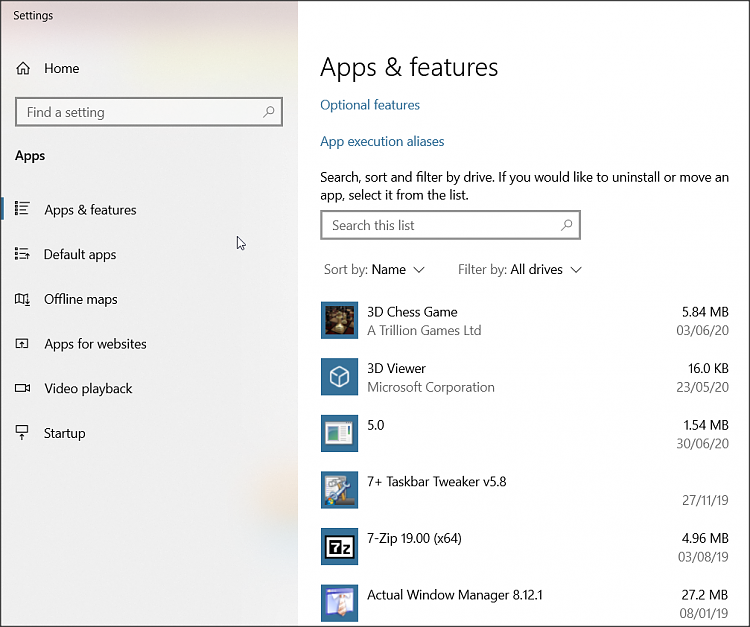Viewport: 750px width, 627px height.
Task: Click the A Trillion Games Ltd publisher text
Action: (424, 330)
